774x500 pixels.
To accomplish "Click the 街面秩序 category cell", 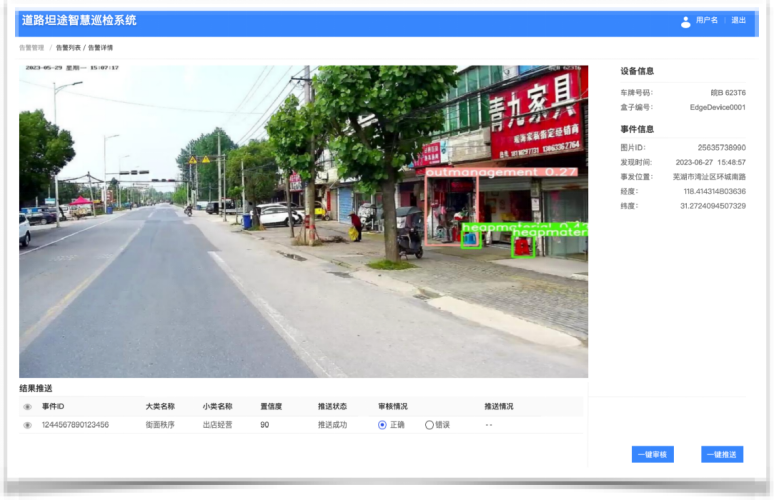I will click(160, 425).
